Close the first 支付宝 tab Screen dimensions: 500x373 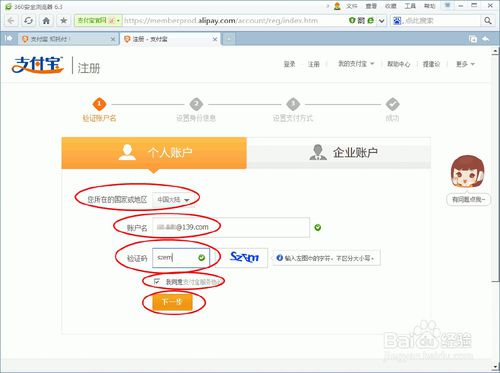(x=113, y=39)
